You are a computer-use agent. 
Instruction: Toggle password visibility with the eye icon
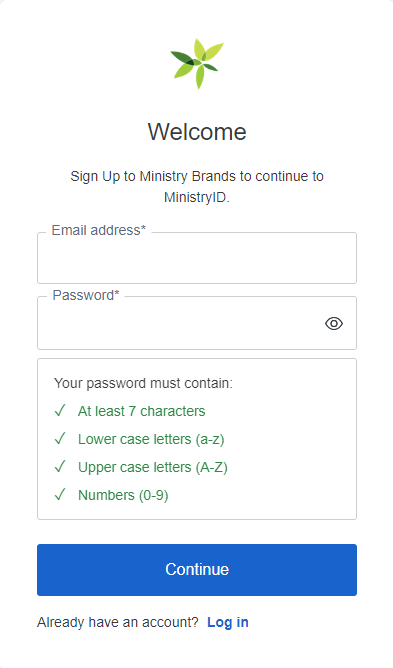point(334,324)
